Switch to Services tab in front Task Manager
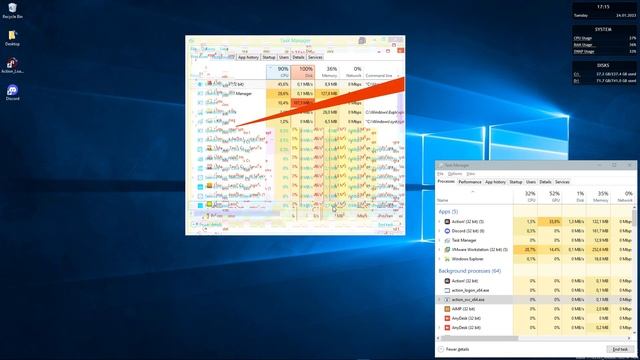Screen dimensions: 640x360 point(562,182)
